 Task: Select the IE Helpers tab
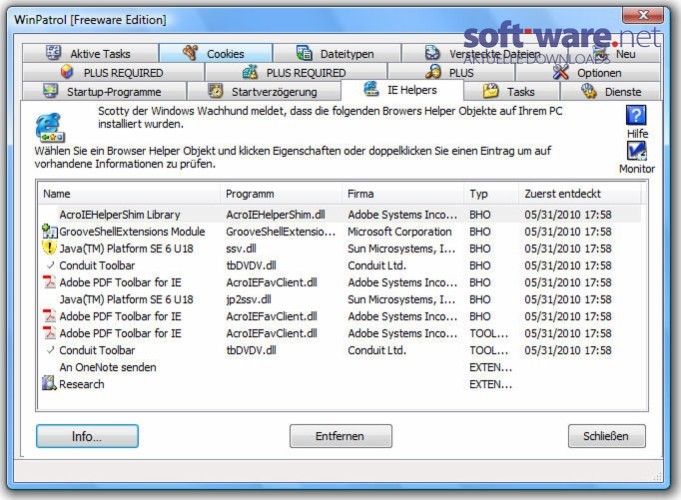pyautogui.click(x=402, y=90)
